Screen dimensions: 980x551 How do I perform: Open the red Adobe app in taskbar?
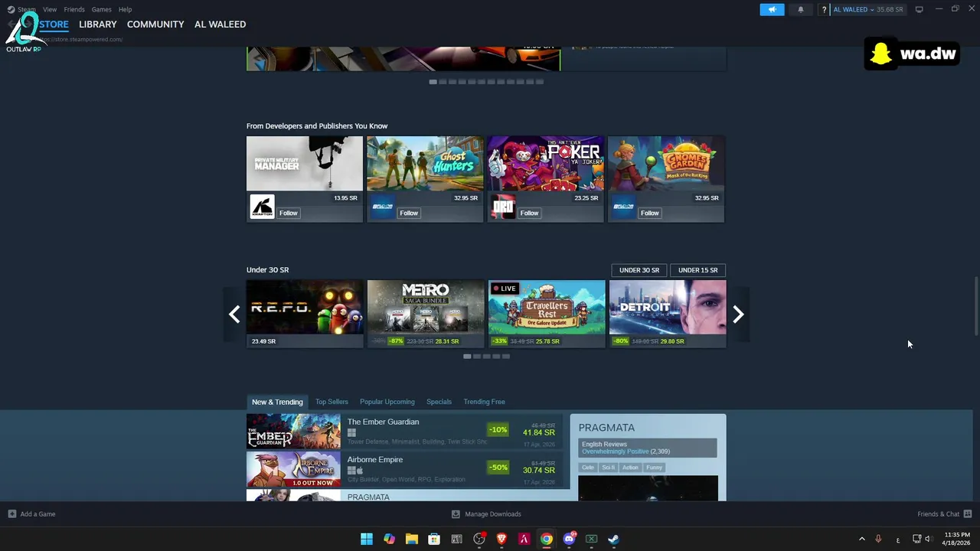click(524, 539)
